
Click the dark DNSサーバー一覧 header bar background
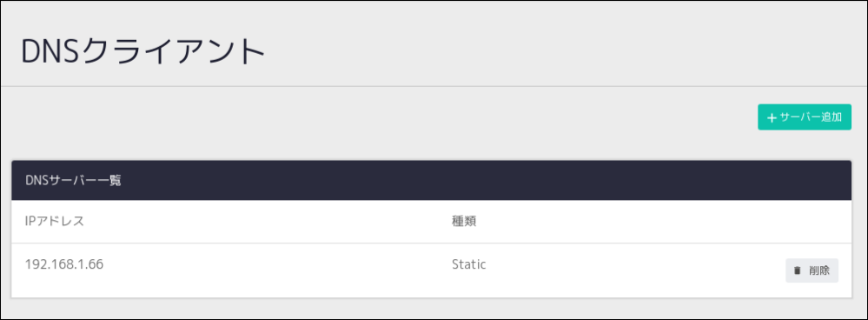click(432, 181)
